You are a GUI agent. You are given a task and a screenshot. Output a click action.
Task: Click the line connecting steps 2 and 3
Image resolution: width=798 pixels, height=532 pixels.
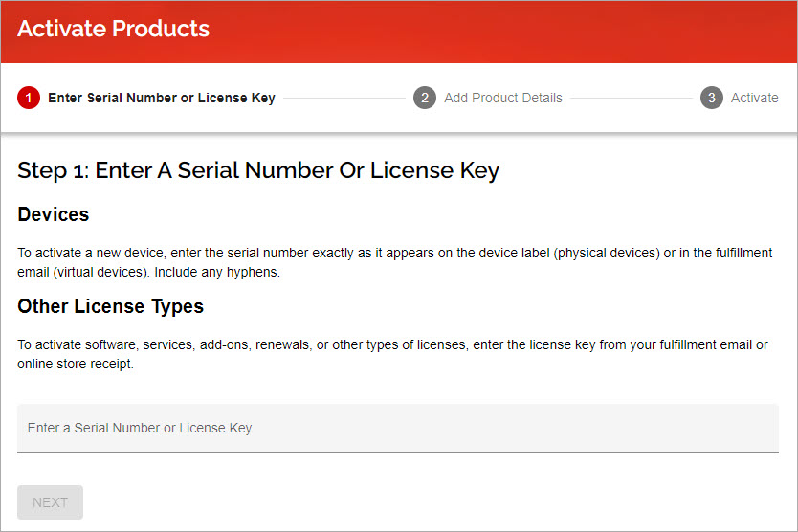(x=632, y=98)
